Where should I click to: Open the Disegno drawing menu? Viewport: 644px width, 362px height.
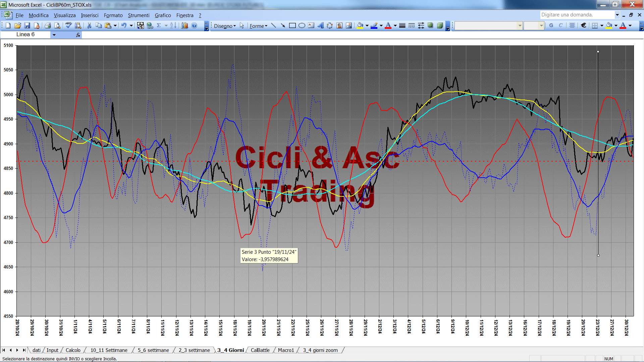(x=225, y=26)
